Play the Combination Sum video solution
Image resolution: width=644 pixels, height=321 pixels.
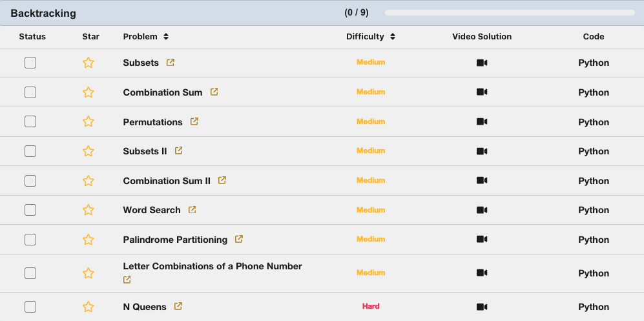pyautogui.click(x=482, y=92)
